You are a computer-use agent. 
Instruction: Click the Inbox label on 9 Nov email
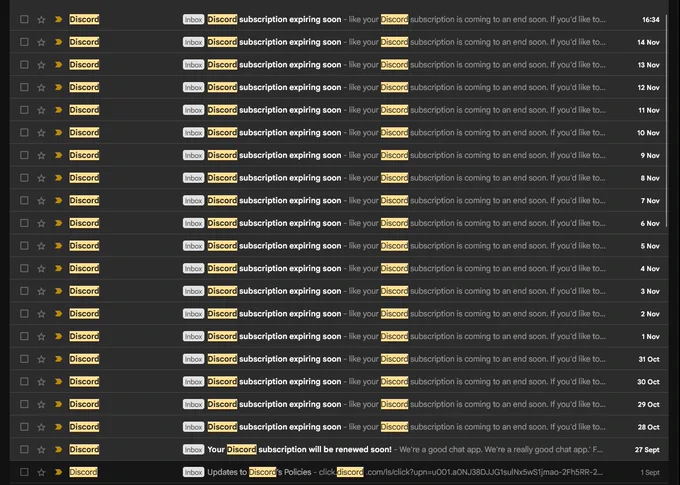[193, 155]
